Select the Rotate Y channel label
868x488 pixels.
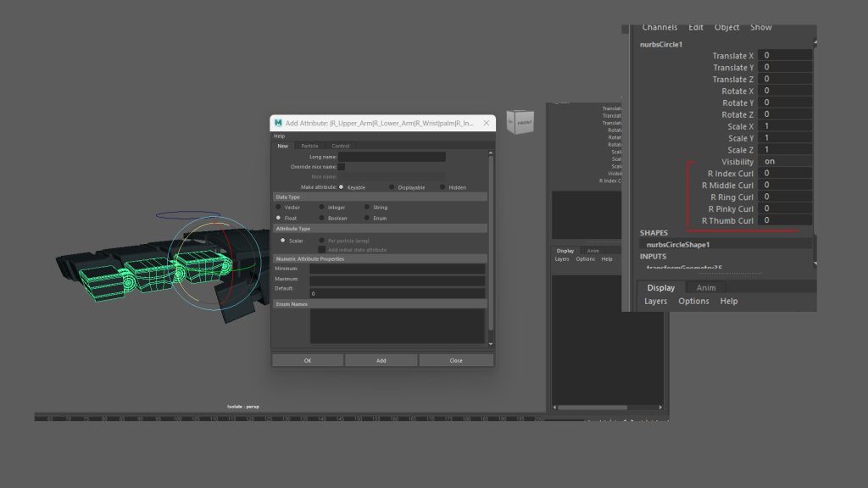[737, 103]
